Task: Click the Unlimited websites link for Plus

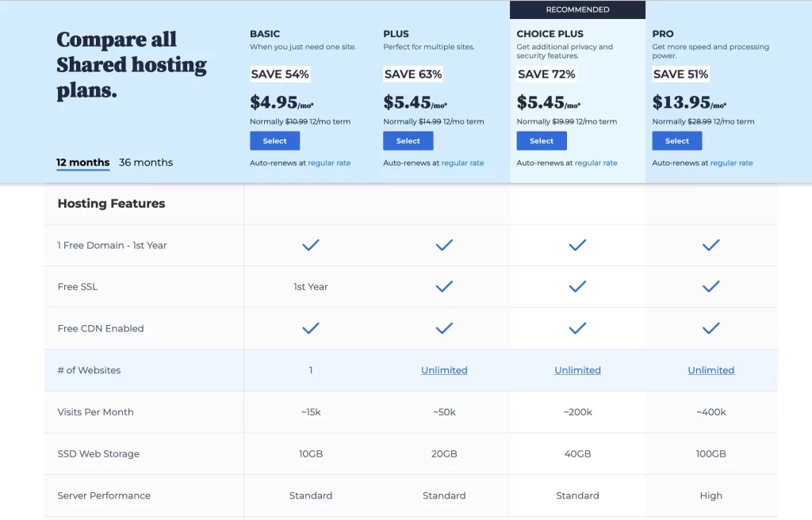Action: [x=444, y=370]
